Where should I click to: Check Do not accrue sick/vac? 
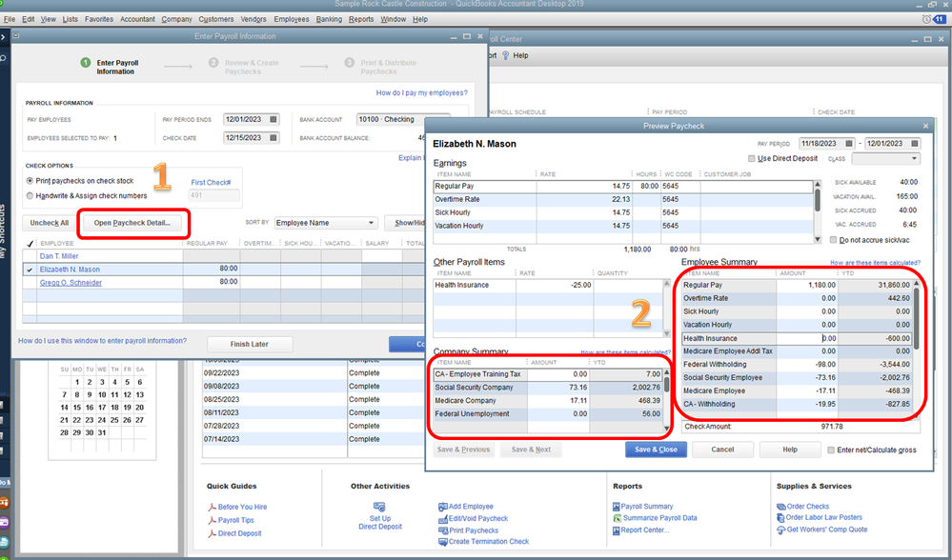click(834, 240)
